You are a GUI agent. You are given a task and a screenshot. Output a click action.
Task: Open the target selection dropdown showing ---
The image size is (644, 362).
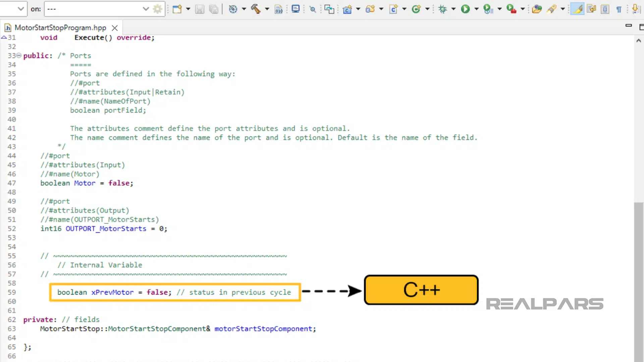click(145, 9)
